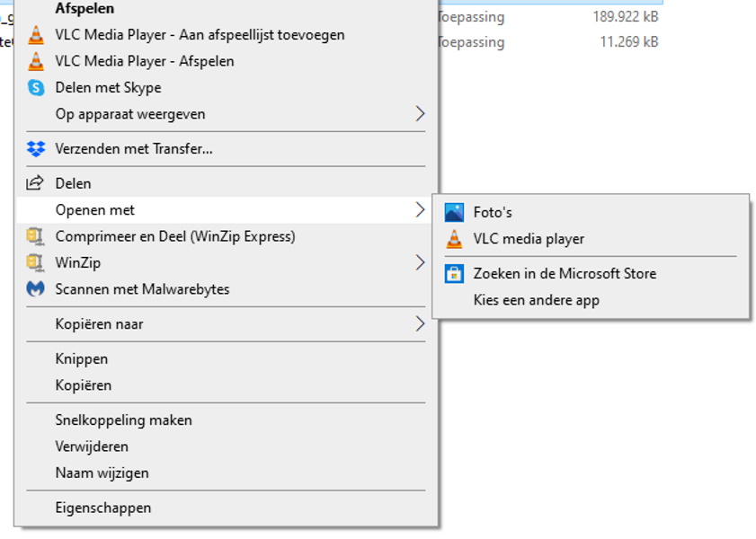Click the '11.269 kB' file size cell

[x=628, y=42]
